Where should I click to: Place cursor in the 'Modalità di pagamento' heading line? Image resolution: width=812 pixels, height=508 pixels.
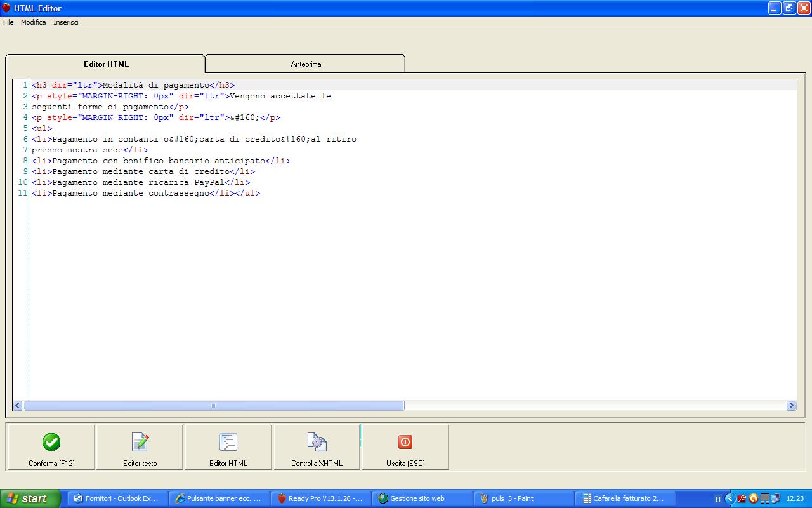[133, 85]
